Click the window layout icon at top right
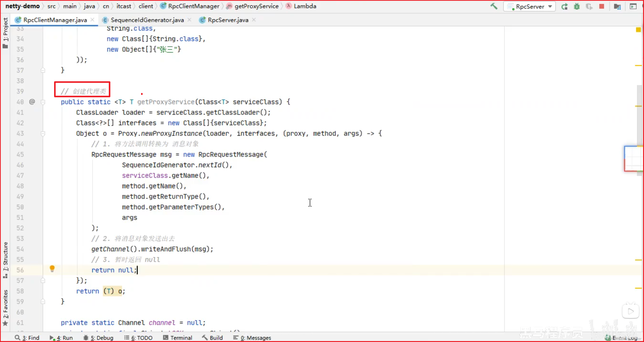Screen dimensions: 644x342 [633, 6]
